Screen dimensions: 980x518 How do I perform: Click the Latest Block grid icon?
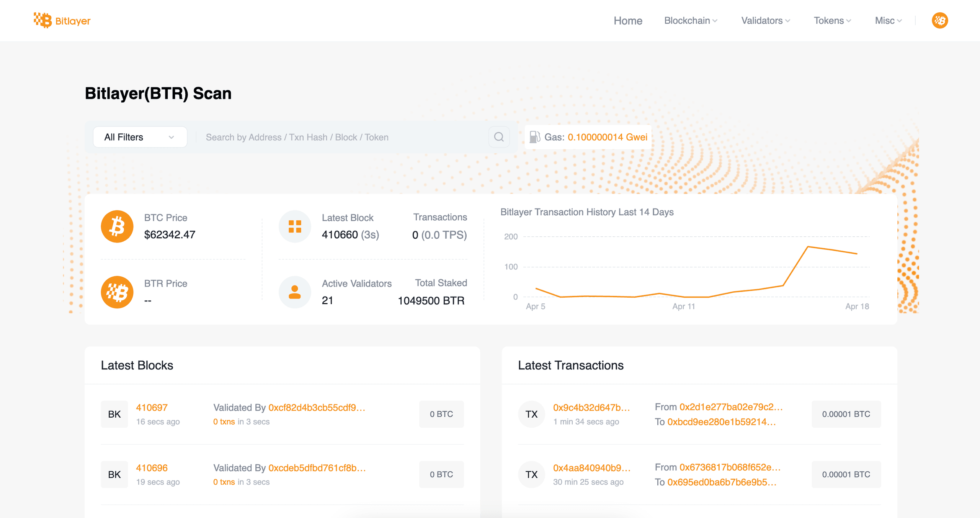point(295,226)
